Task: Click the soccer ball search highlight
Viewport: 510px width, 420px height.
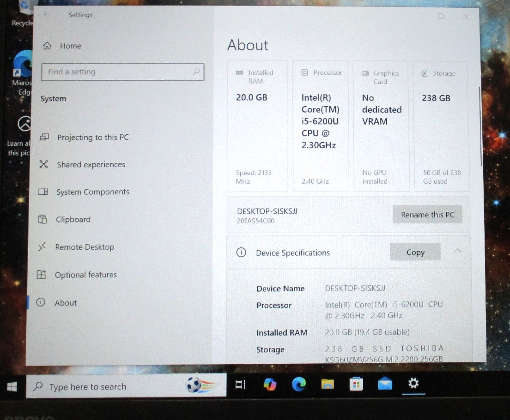Action: 200,385
